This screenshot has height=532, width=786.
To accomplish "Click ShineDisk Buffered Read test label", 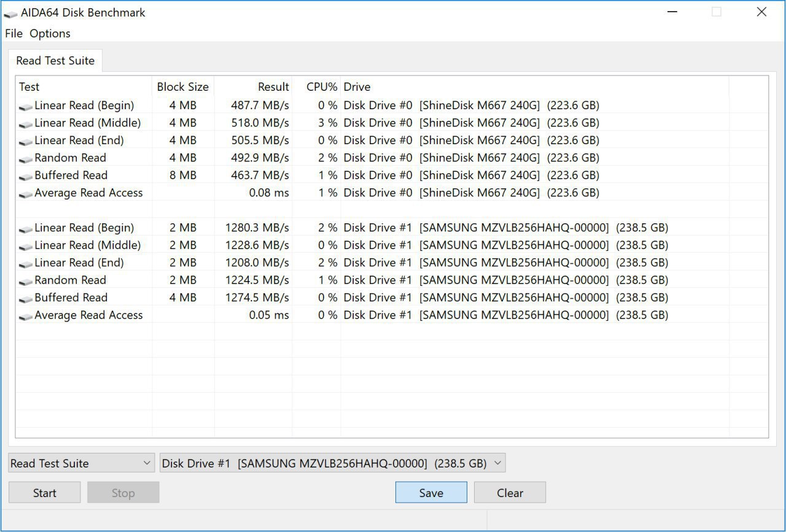I will coord(71,175).
